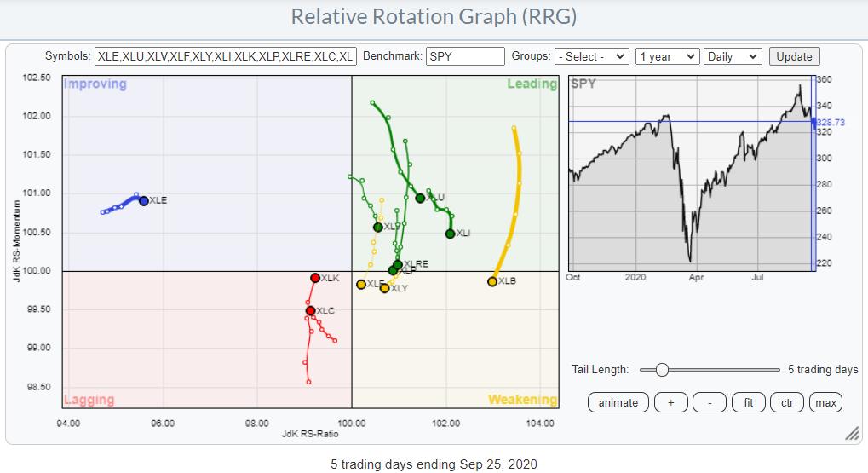
Task: Click the animate button
Action: (x=618, y=402)
